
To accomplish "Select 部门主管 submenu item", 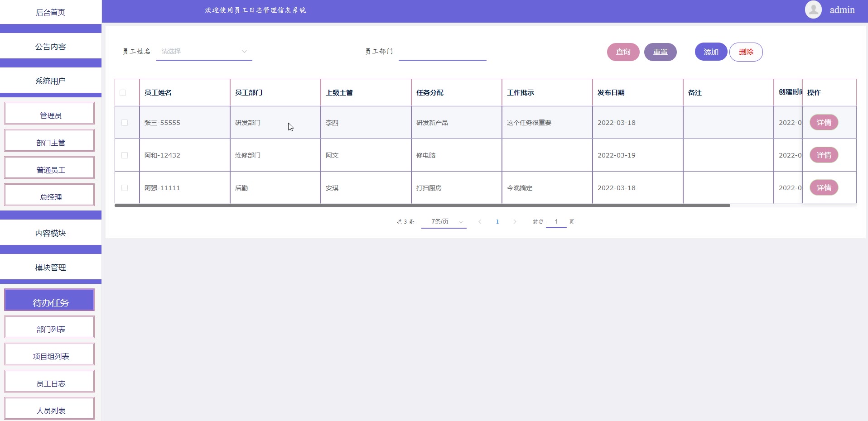I will point(49,141).
